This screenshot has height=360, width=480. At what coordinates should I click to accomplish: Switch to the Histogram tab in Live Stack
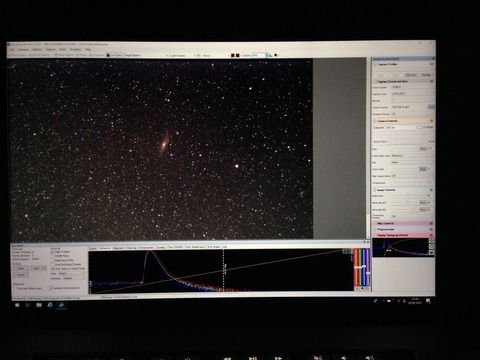point(105,248)
